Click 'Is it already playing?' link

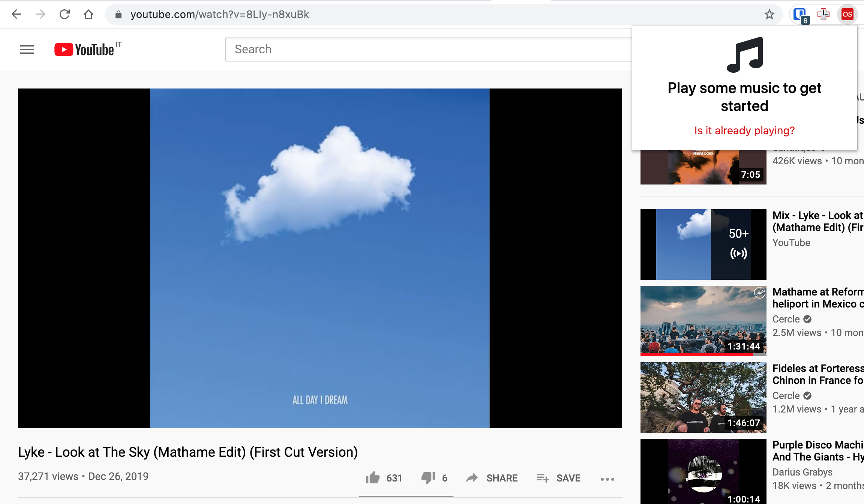(744, 130)
